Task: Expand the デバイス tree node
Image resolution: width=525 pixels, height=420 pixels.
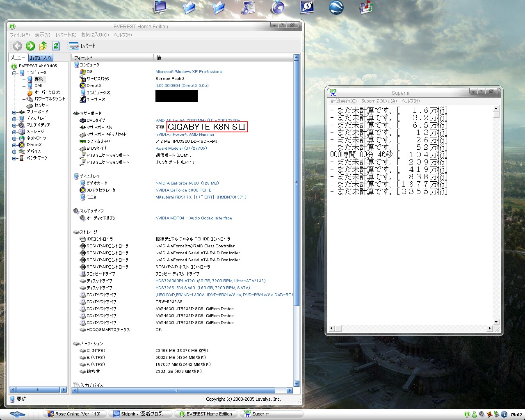Action: [x=14, y=152]
